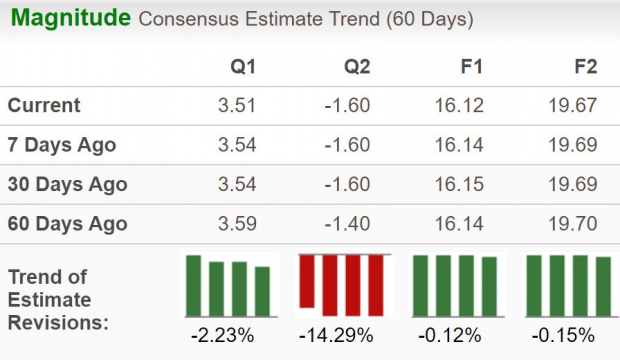Click the 7 Days Ago row label

click(x=62, y=145)
